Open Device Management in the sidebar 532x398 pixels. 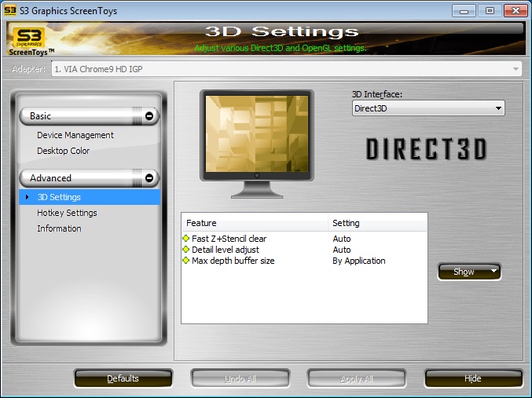coord(75,135)
